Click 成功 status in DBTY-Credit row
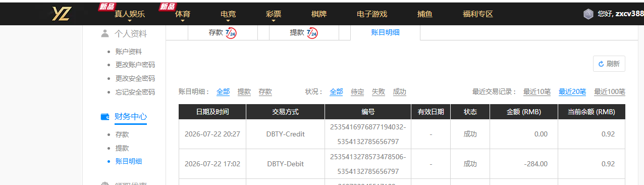Screen dimensions: 644x185 pyautogui.click(x=470, y=134)
